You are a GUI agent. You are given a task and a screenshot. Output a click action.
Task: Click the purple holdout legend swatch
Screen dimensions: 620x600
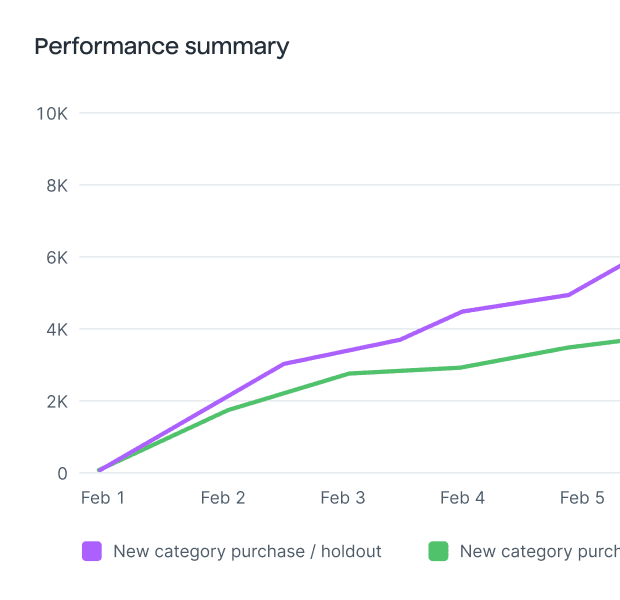(92, 551)
